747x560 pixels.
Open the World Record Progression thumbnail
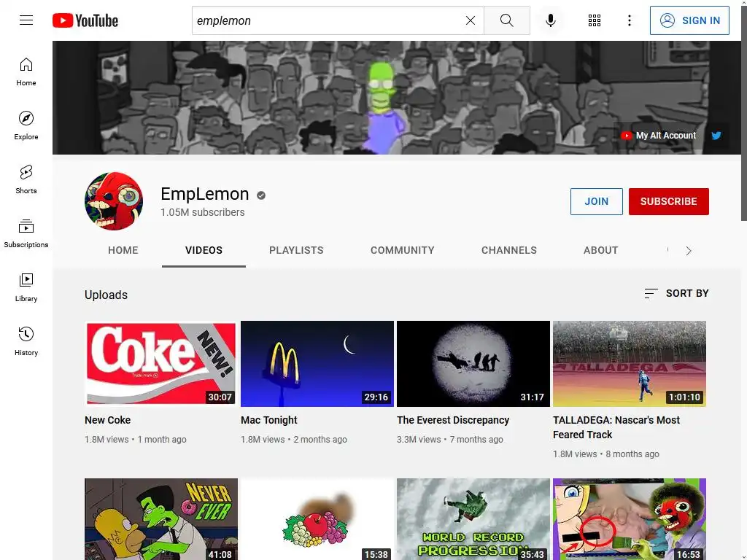[x=473, y=519]
